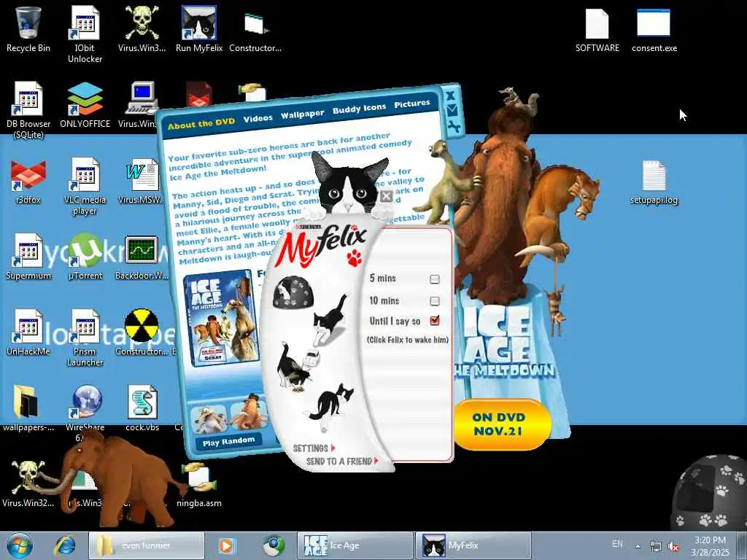Viewport: 747px width, 560px height.
Task: Enable the 5 mins sleep checkbox
Action: tap(435, 279)
